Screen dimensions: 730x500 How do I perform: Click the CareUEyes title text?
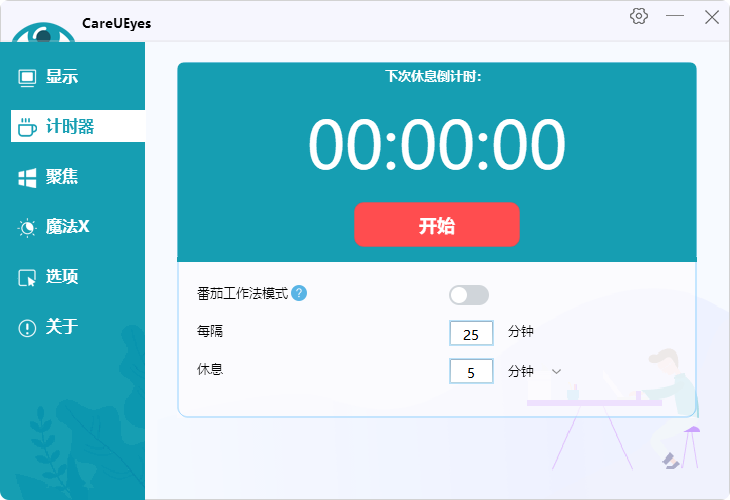tap(116, 23)
